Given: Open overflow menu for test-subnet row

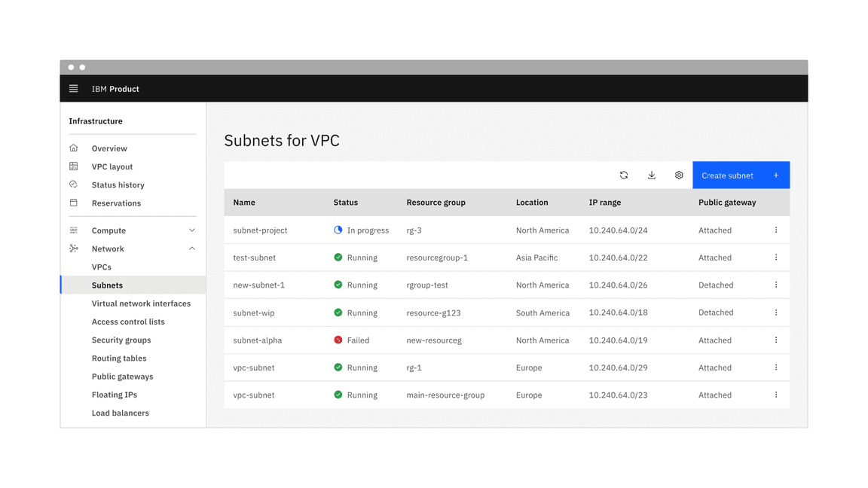Looking at the screenshot, I should coord(776,258).
